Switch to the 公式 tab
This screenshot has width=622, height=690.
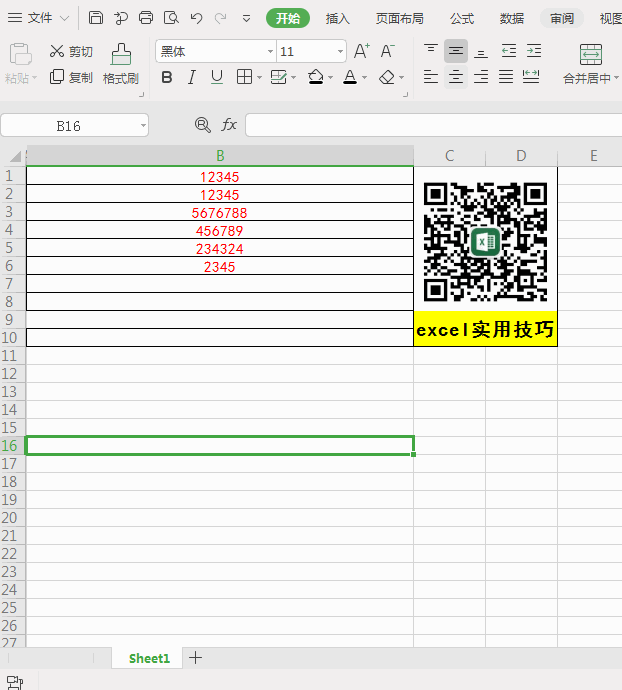point(462,18)
